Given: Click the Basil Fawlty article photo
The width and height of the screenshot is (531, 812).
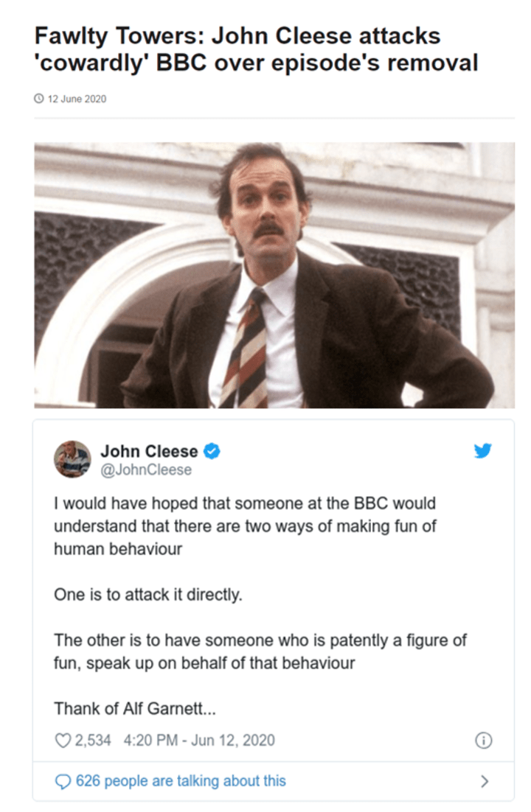Looking at the screenshot, I should click(x=274, y=275).
